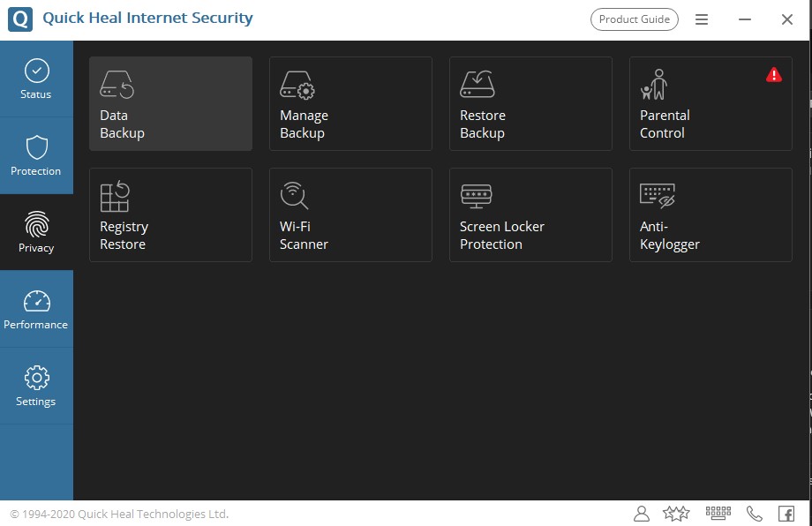Click the red Parental Control warning icon

click(x=774, y=75)
